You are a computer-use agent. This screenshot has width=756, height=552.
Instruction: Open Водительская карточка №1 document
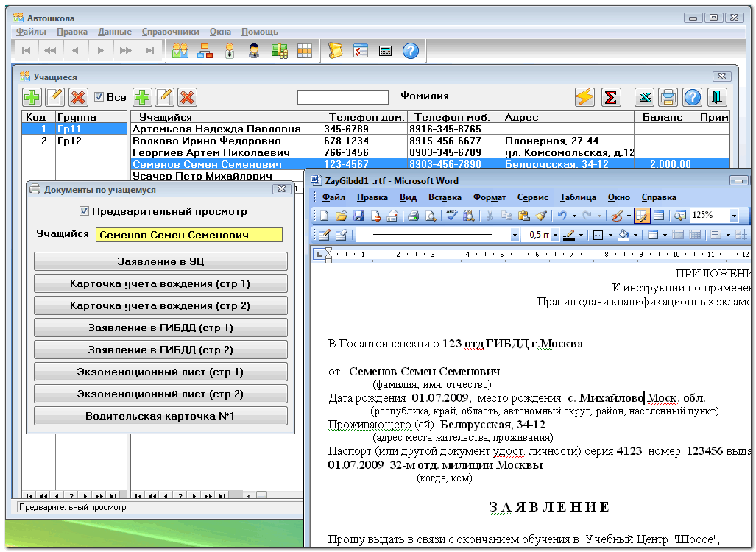pos(160,417)
